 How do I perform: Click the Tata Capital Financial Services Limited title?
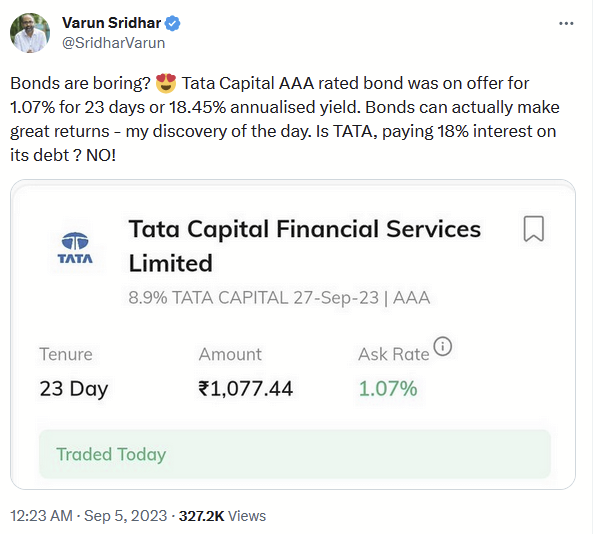305,246
